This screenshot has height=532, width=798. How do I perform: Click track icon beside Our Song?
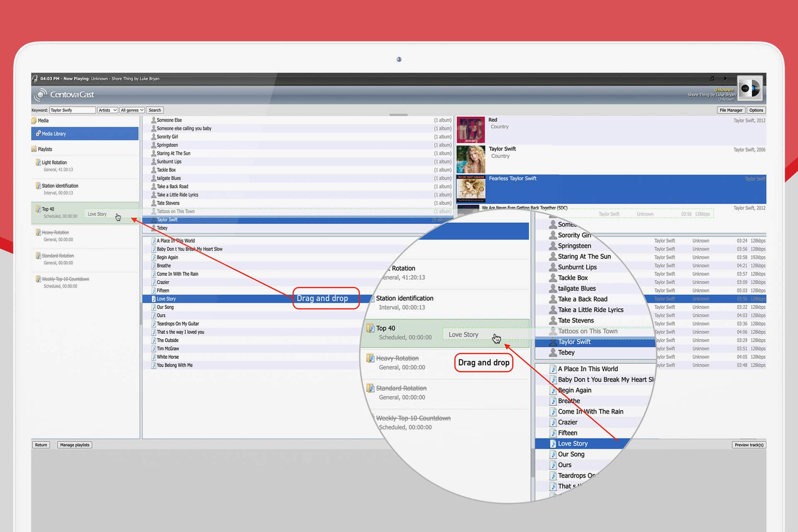click(x=153, y=307)
